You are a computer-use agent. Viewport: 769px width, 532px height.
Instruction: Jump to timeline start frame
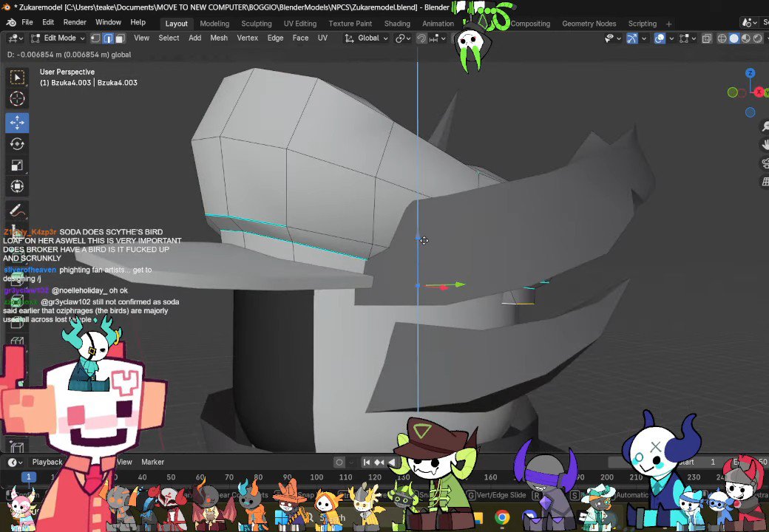[x=366, y=462]
